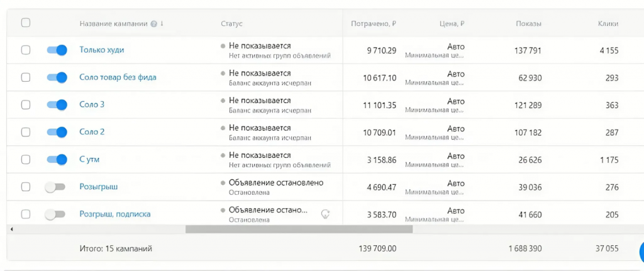Viewport: 644px width, 271px height.
Task: Sort by the Показы column header
Action: 528,24
